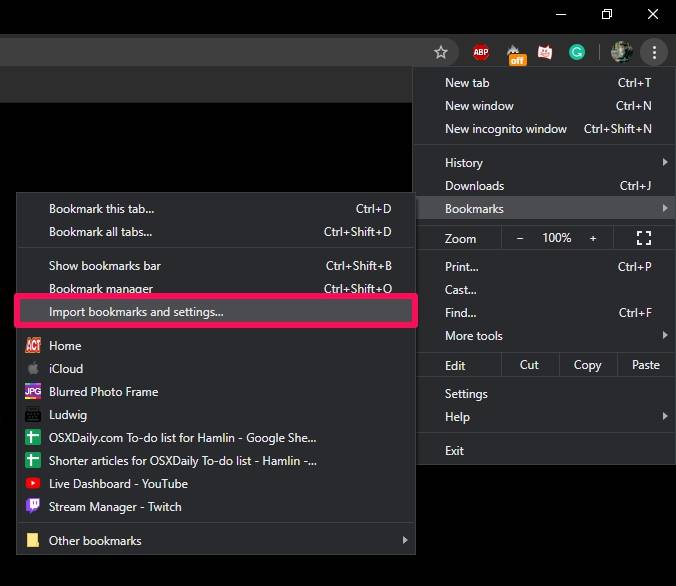The height and width of the screenshot is (586, 676).
Task: Click the extension icon with orange off badge
Action: pos(515,54)
